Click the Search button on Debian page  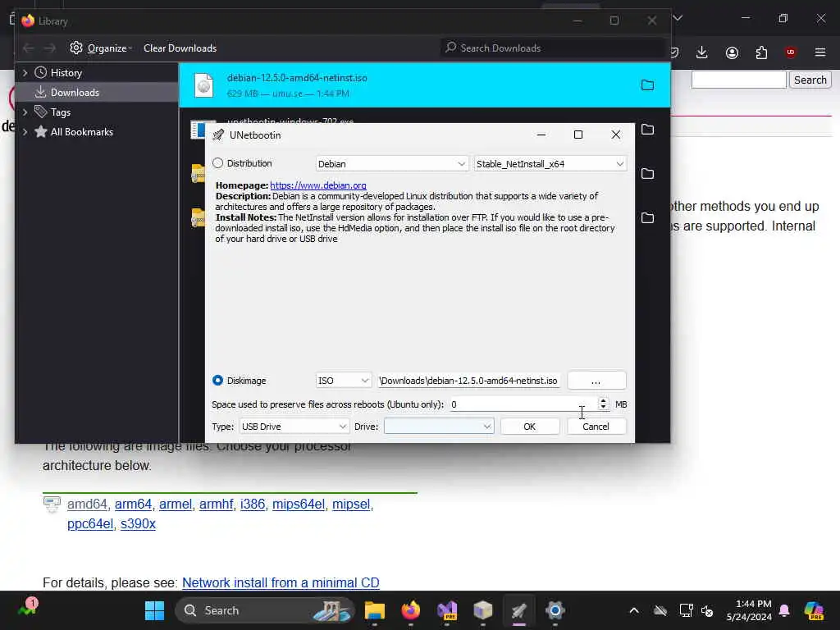pos(810,80)
